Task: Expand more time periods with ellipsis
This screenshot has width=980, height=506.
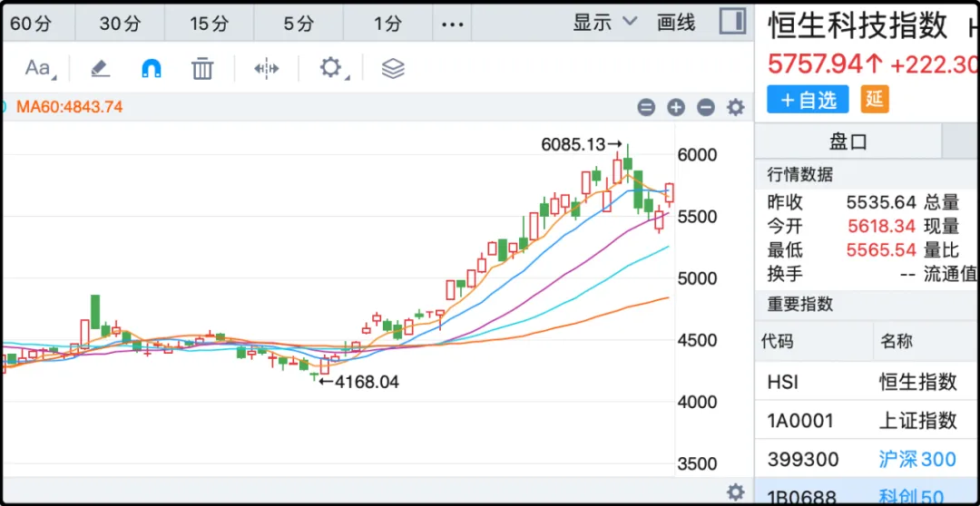Action: [x=452, y=24]
